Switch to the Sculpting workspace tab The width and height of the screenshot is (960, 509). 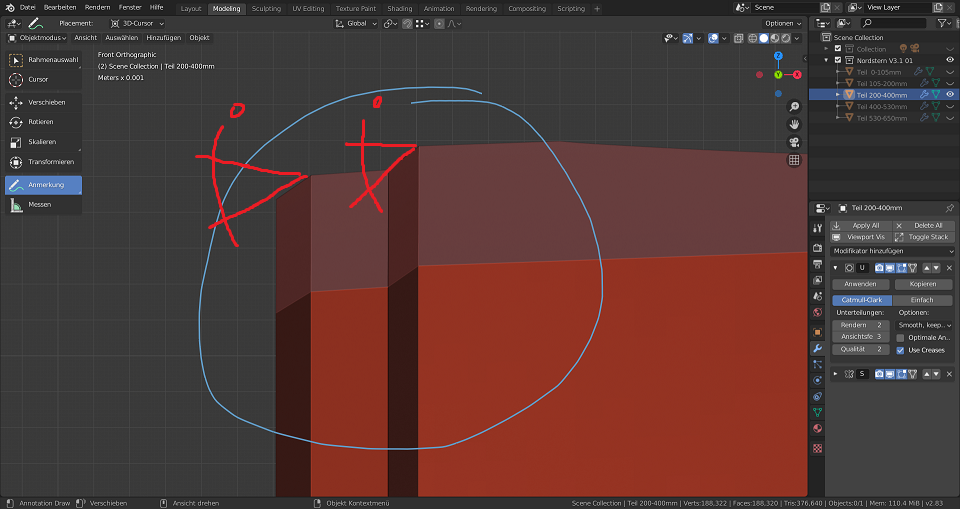(266, 8)
